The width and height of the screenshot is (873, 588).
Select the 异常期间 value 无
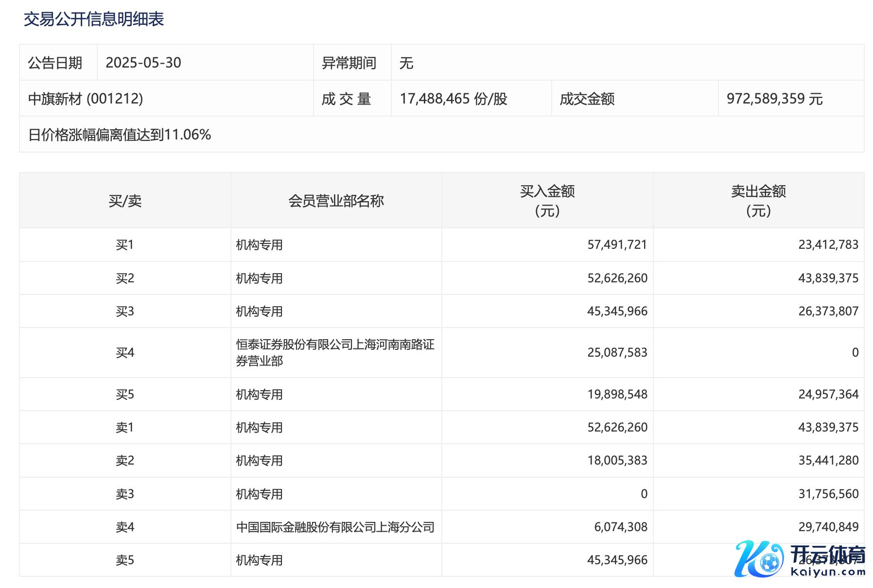pyautogui.click(x=406, y=63)
